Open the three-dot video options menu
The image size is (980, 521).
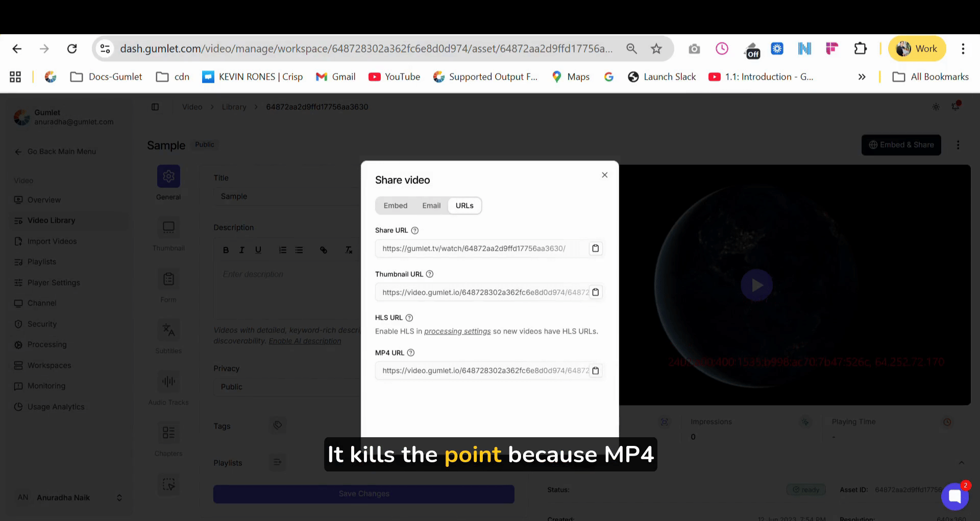(958, 145)
